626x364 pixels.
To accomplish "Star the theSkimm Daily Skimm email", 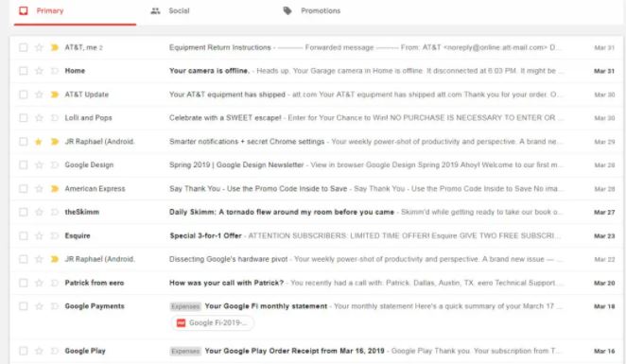I will (39, 212).
